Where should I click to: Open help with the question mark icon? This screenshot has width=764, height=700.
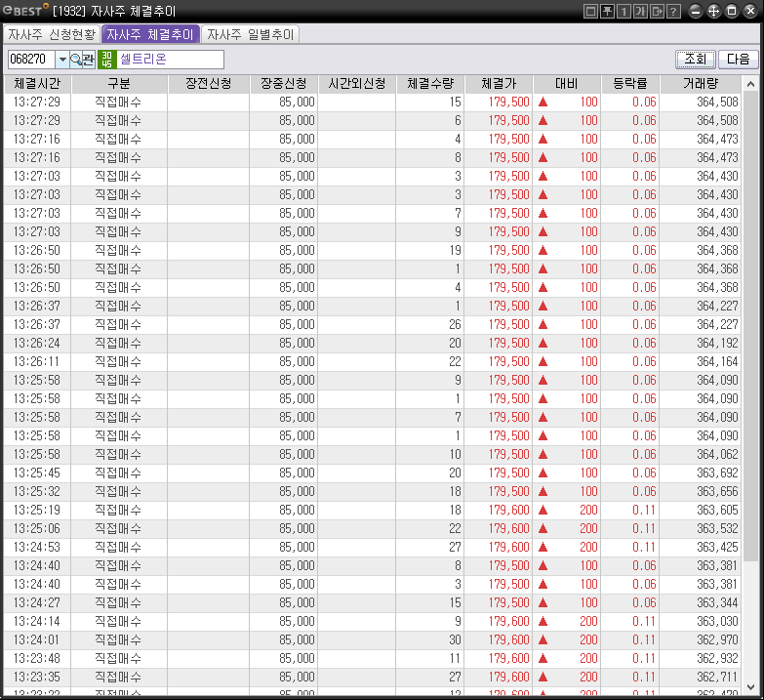[673, 11]
